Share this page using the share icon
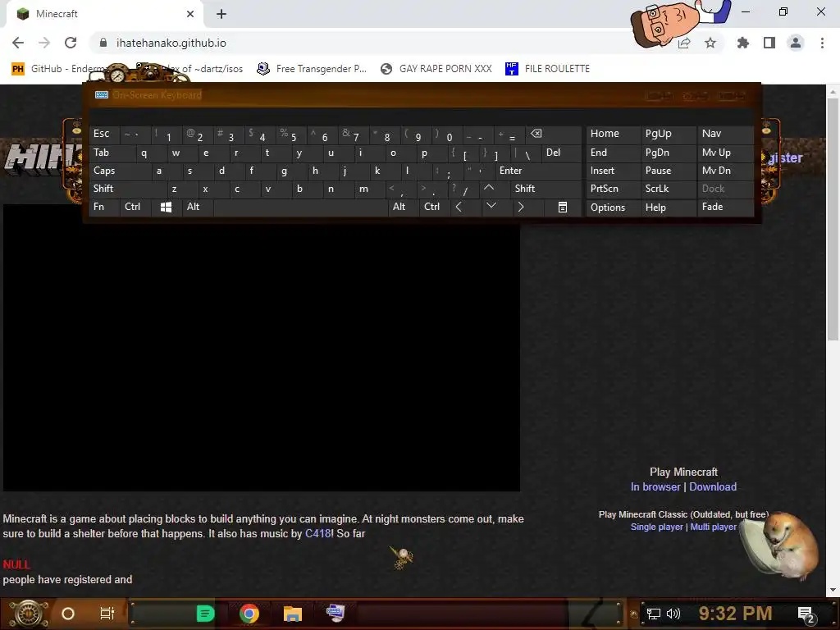The image size is (840, 630). tap(684, 43)
